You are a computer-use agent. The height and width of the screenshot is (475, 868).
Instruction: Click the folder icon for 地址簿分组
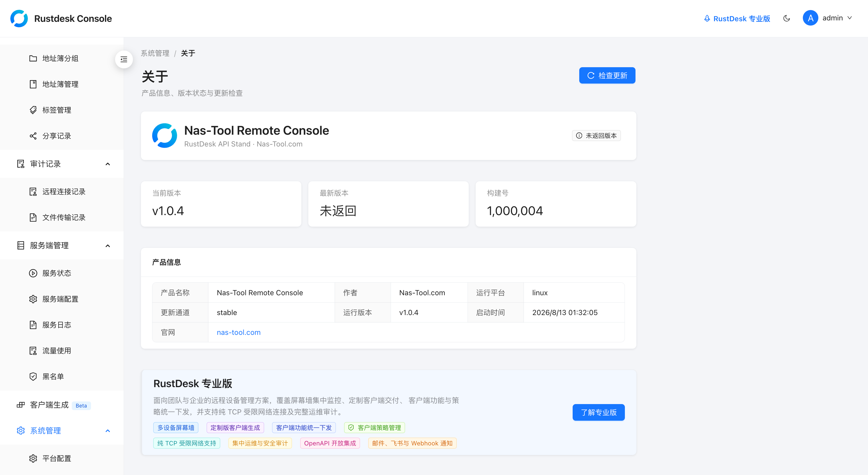pos(33,58)
